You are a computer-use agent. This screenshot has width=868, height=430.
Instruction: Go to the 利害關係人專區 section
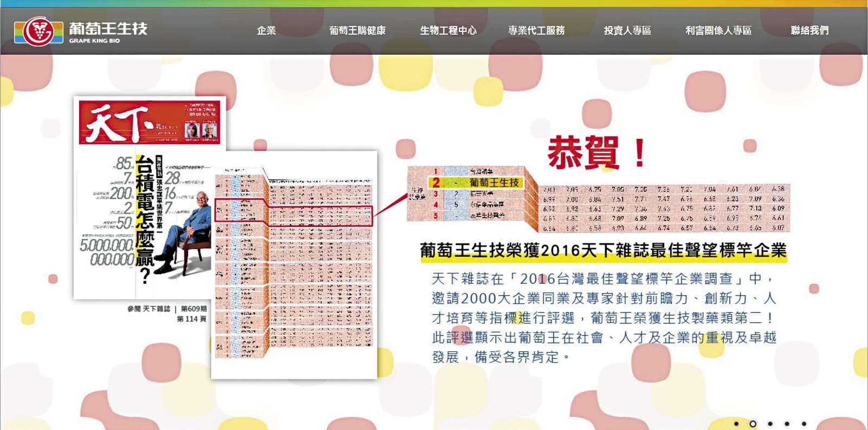coord(718,30)
